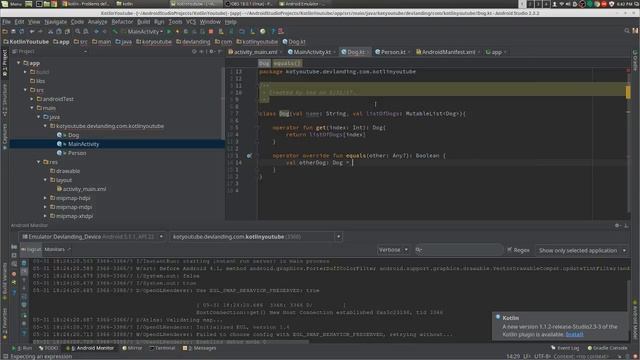Open the Messages tool window button
The height and width of the screenshot is (360, 640).
click(200, 348)
